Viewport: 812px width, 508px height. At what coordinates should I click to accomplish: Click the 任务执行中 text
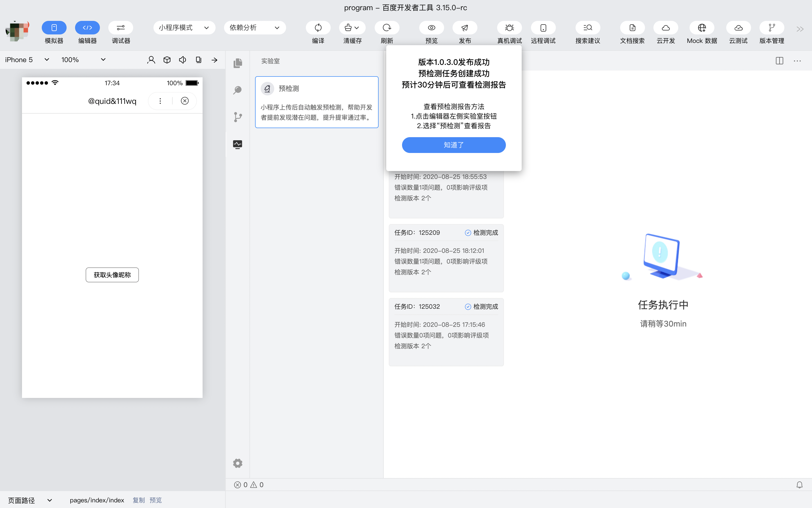click(663, 305)
